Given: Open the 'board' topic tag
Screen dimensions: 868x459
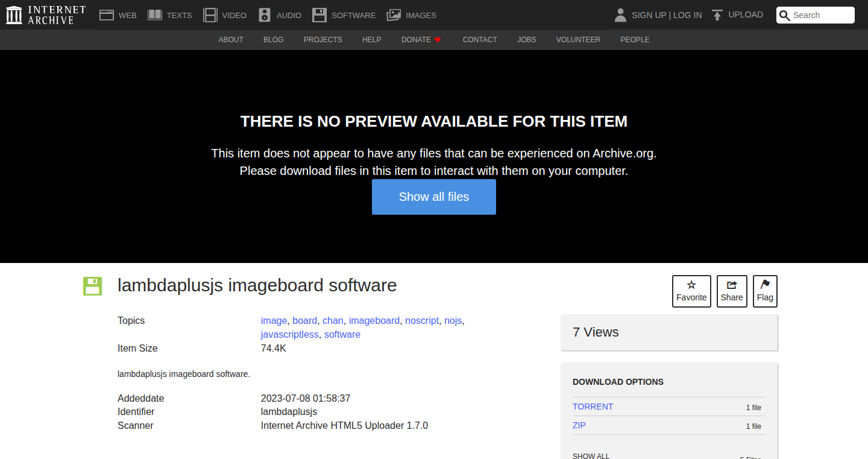Looking at the screenshot, I should click(304, 321).
